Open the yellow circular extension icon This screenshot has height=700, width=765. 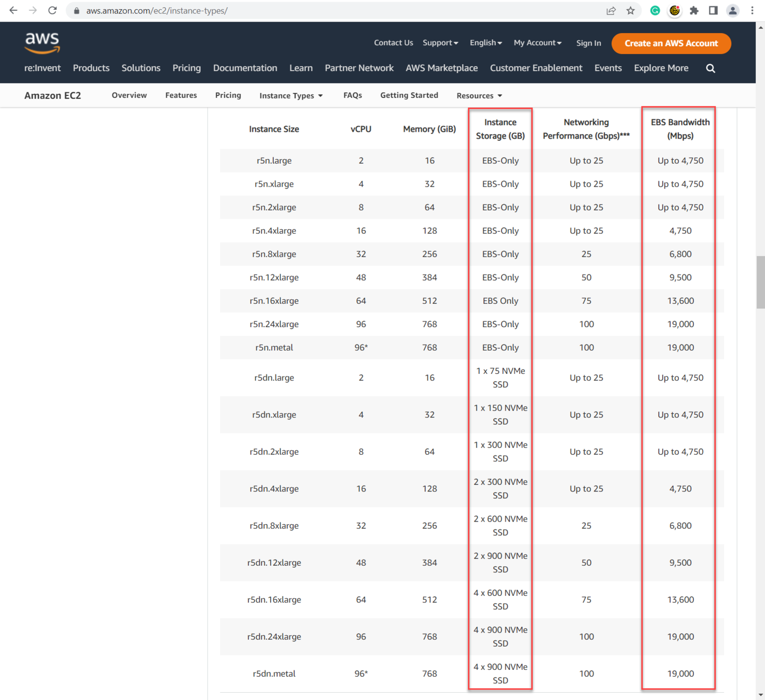click(675, 10)
